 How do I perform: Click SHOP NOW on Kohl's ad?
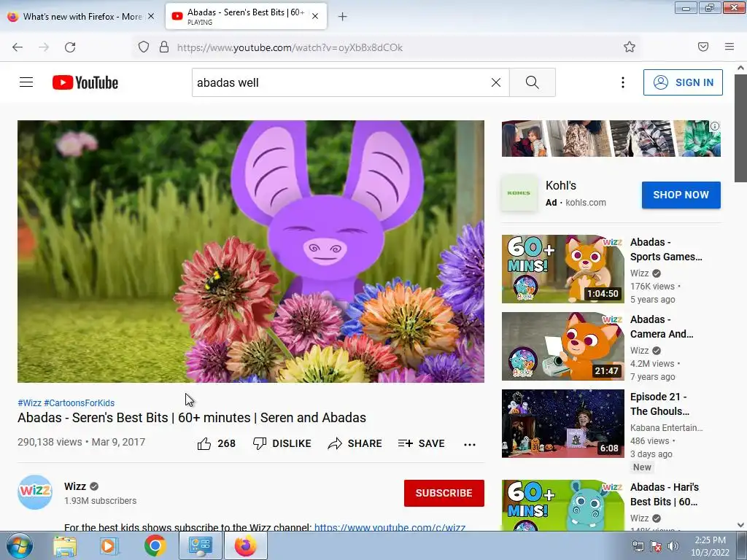(681, 195)
